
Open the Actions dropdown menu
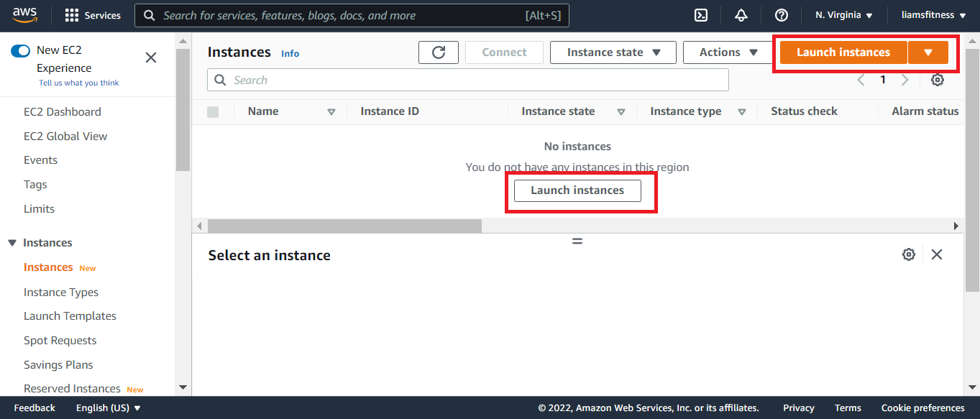[x=729, y=52]
